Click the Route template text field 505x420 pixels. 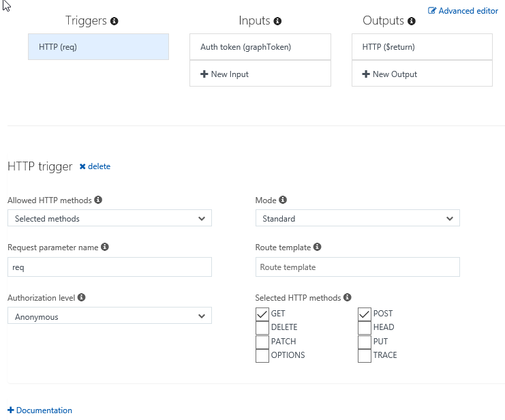357,267
